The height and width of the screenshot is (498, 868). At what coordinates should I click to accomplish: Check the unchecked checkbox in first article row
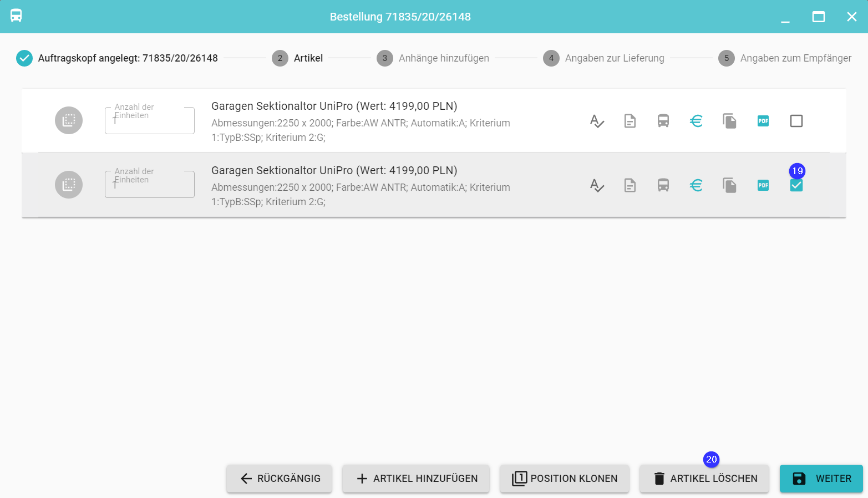(x=796, y=121)
